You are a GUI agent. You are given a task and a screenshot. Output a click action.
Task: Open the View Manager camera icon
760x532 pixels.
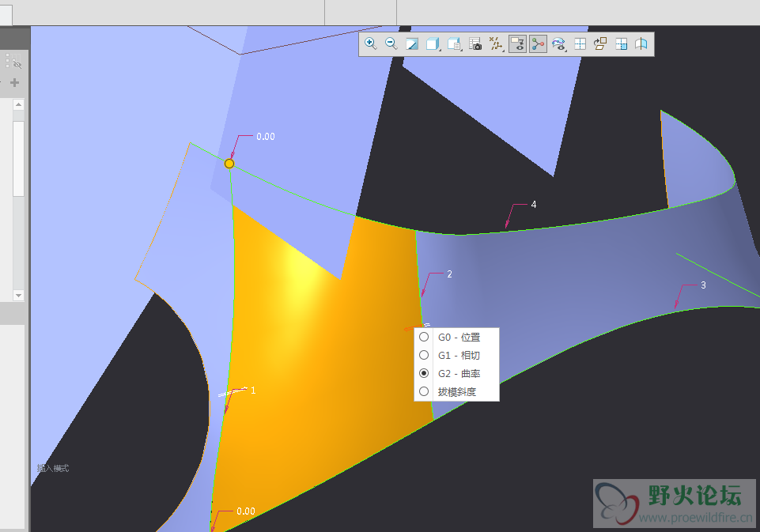pos(475,44)
